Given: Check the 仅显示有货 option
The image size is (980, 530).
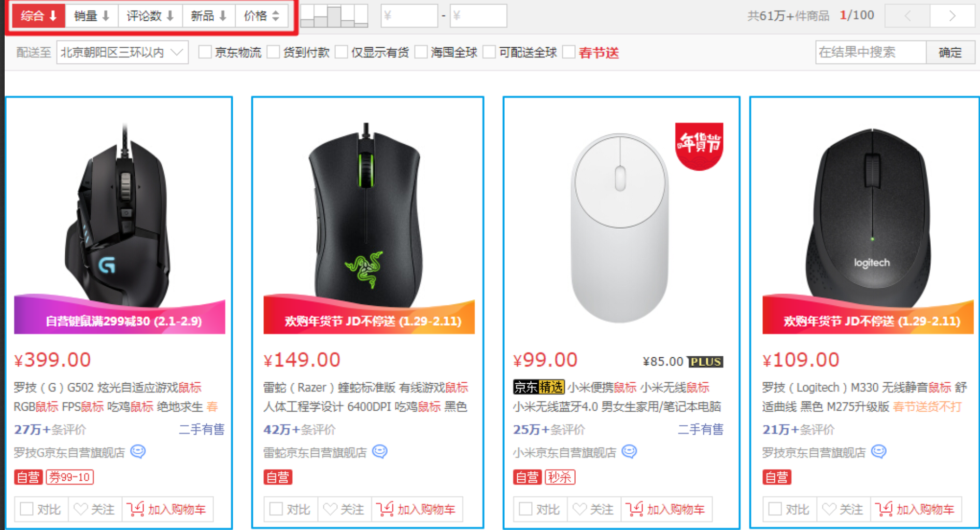Looking at the screenshot, I should pyautogui.click(x=342, y=52).
